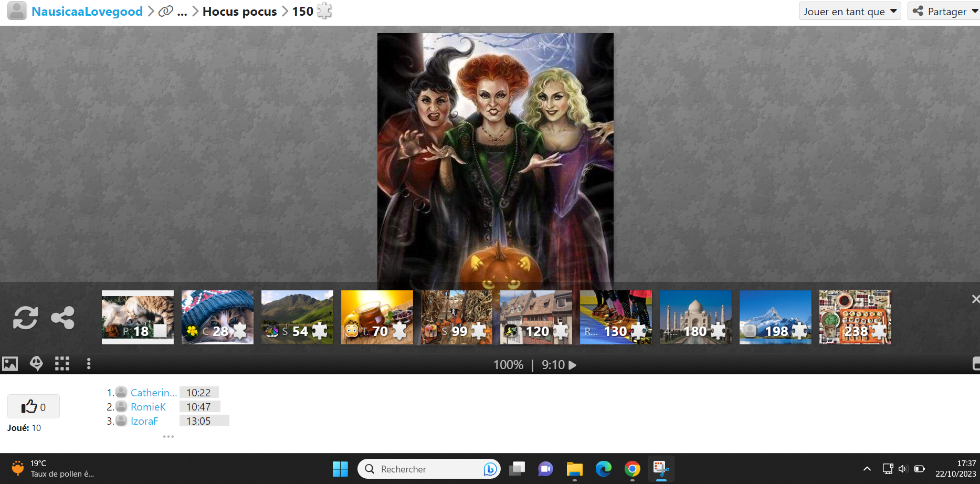Click the share icon beside puzzle thumbnails
Screen dimensions: 980x484
62,318
